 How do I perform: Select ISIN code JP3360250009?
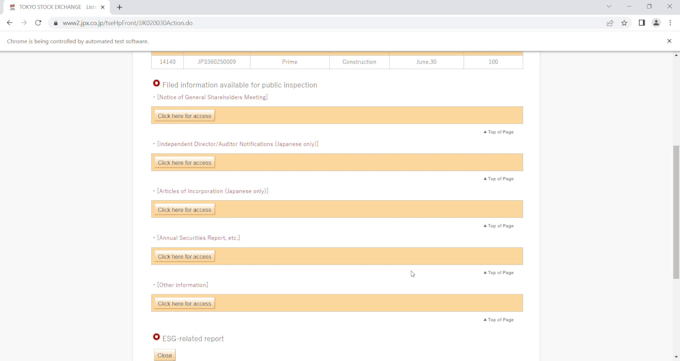[x=217, y=62]
